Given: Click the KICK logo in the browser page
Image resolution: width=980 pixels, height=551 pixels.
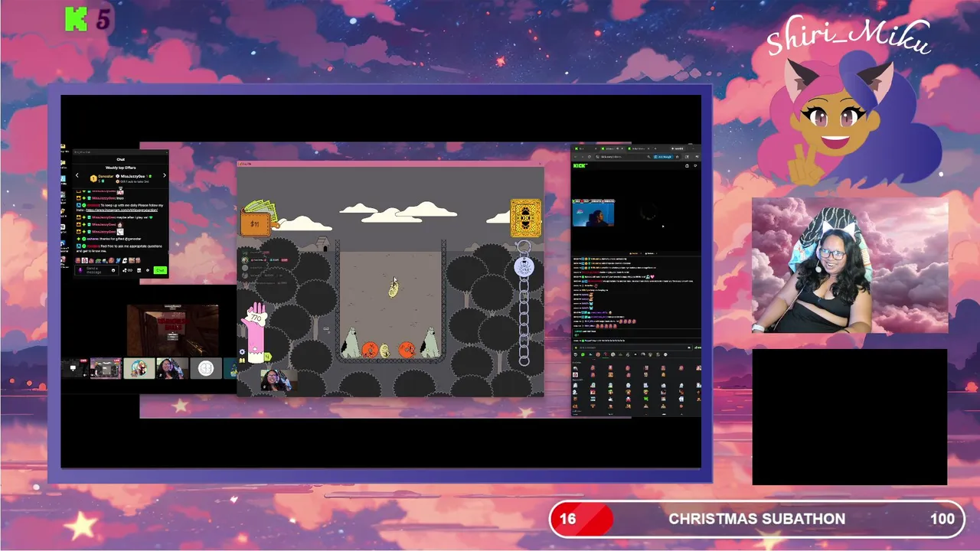Looking at the screenshot, I should 580,165.
